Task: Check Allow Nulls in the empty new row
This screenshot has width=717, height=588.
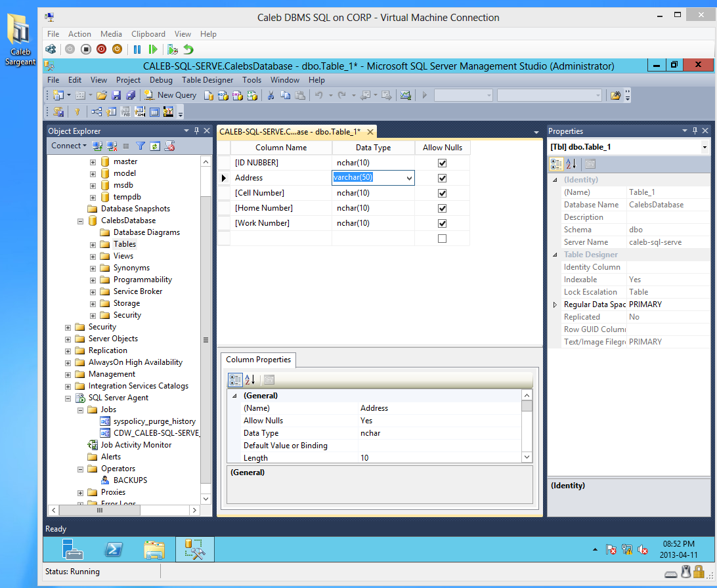Action: click(x=442, y=238)
